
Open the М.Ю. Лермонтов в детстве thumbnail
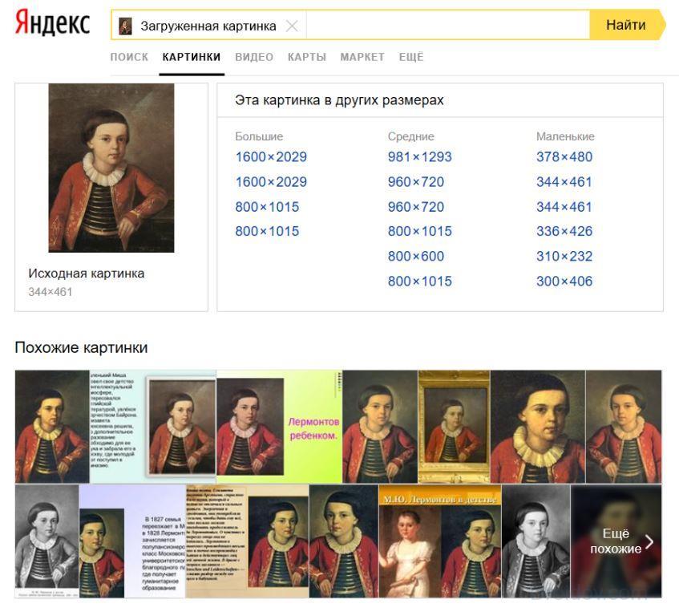440,541
